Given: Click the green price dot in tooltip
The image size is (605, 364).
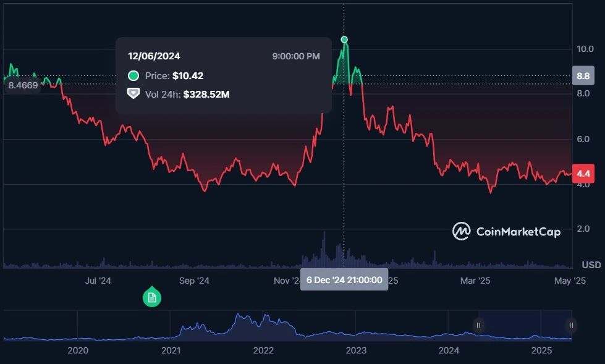Looking at the screenshot, I should coord(133,75).
